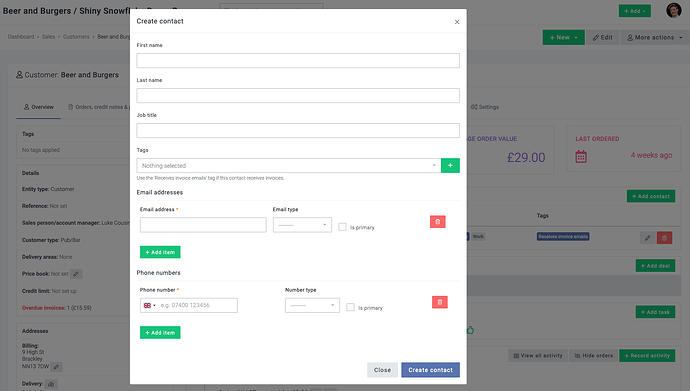Screen dimensions: 690x391
Task: Click the Record activity button
Action: (x=647, y=355)
